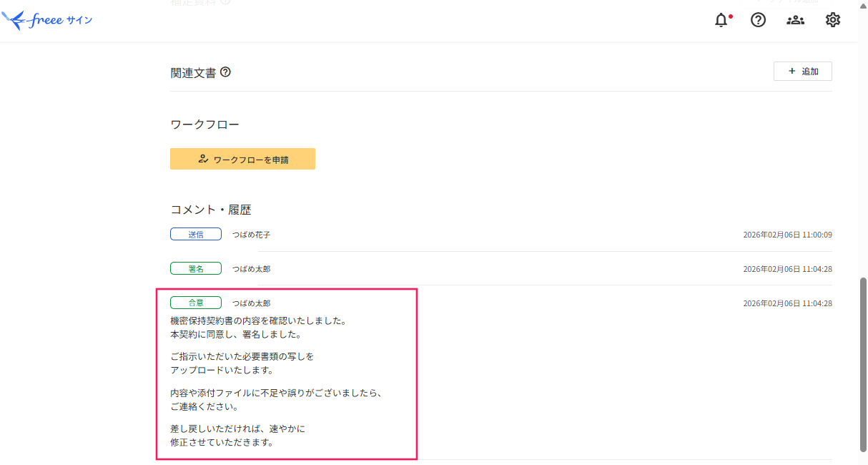The image size is (868, 465).
Task: Click つばめ太郎 in the 合意 row
Action: coord(251,303)
